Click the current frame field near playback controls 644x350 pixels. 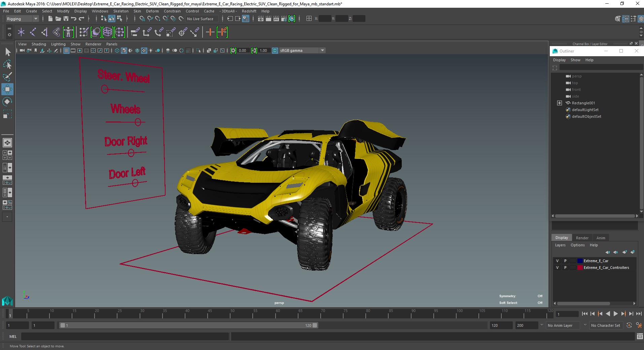[x=567, y=314]
